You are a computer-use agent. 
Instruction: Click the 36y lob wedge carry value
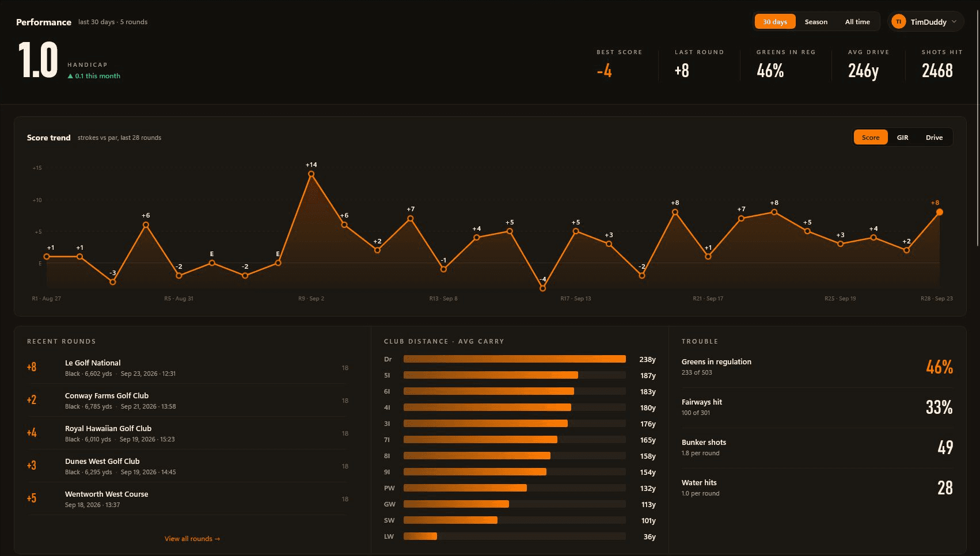(x=649, y=536)
